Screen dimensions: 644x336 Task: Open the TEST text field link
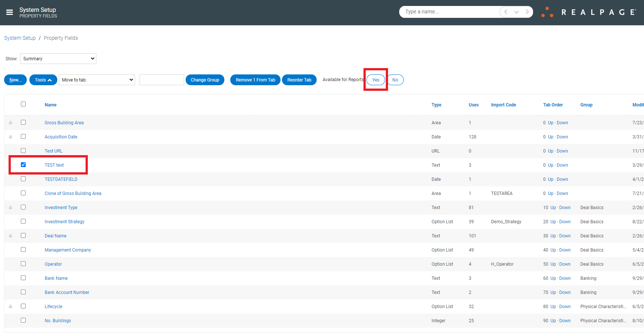pos(54,165)
